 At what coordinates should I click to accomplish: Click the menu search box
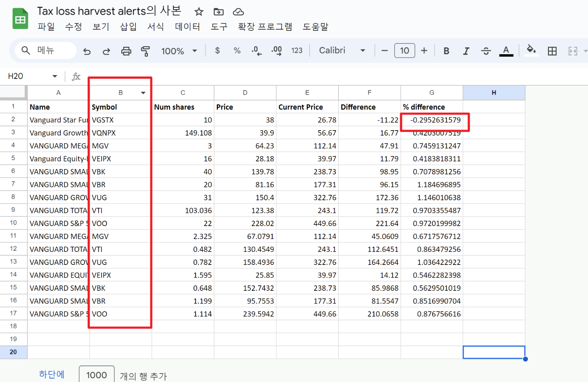(x=46, y=50)
